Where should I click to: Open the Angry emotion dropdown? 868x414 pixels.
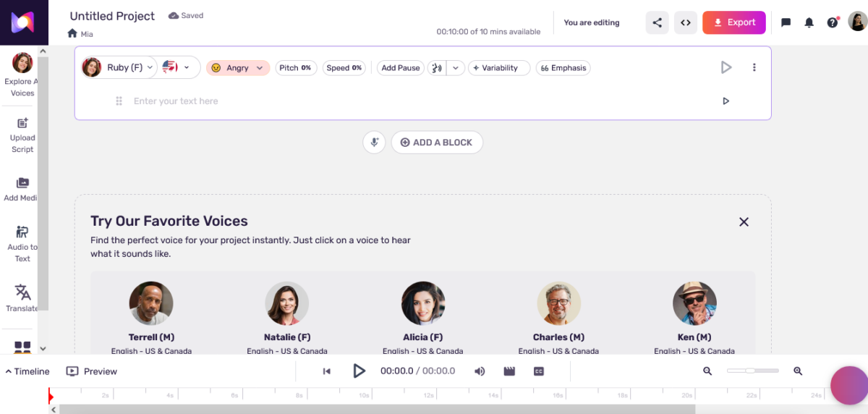tap(238, 68)
